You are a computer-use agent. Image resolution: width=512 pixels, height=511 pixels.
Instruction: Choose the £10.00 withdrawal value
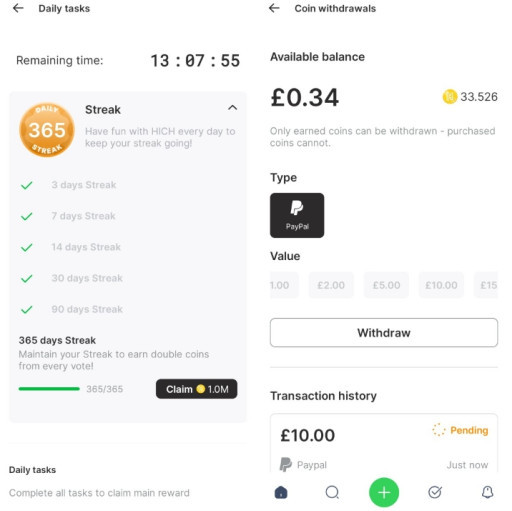pos(441,285)
